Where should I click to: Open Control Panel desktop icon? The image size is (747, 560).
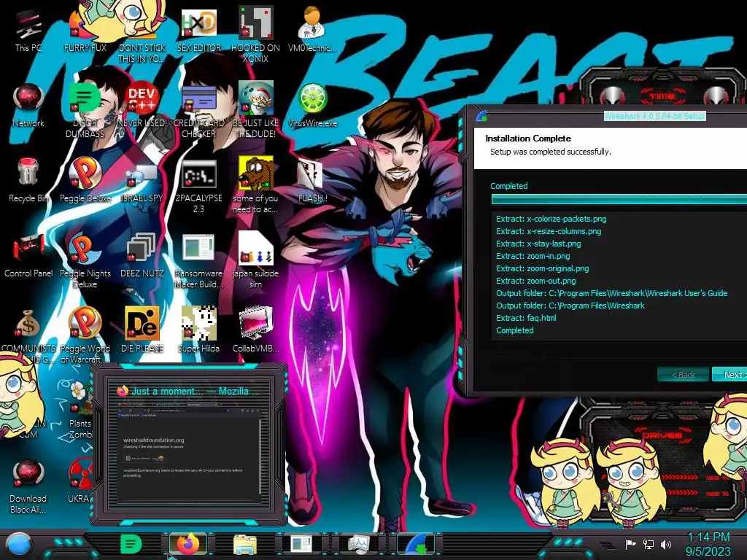(x=28, y=256)
